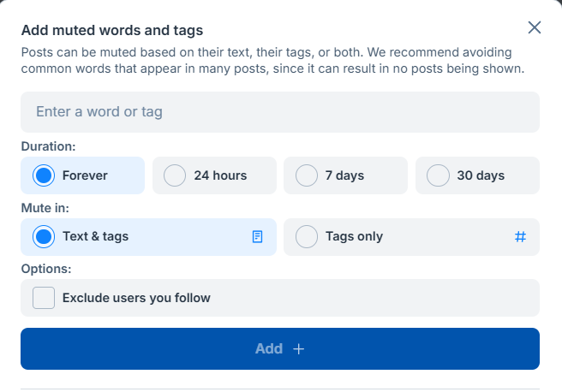Enable the Exclude users you follow checkbox
This screenshot has height=392, width=562.
(x=44, y=298)
